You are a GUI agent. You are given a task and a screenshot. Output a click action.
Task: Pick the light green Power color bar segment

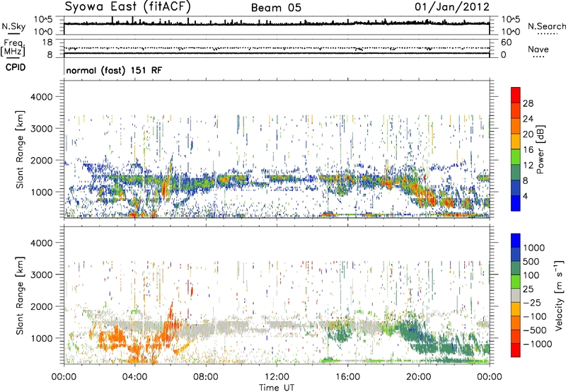pyautogui.click(x=516, y=157)
